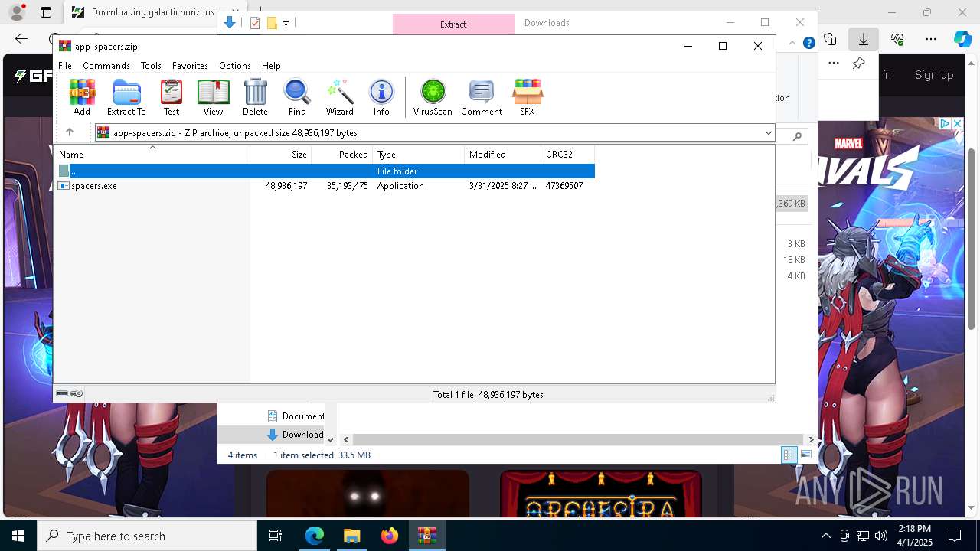Open Edge downloads icon in toolbar
980x551 pixels.
tap(864, 39)
